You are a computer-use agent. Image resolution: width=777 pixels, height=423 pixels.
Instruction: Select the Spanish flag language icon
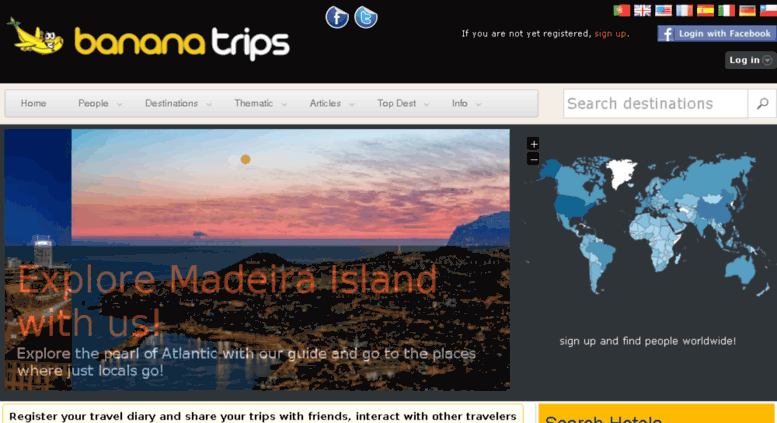(x=705, y=10)
